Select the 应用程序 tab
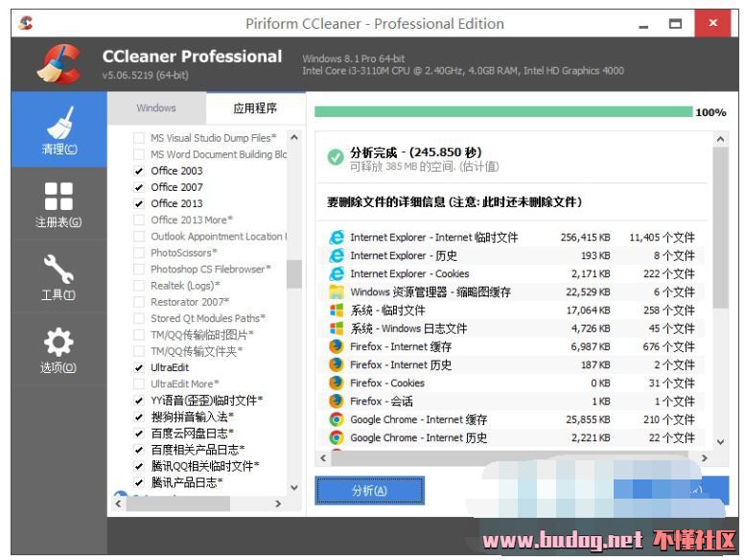The image size is (745, 560). pos(255,108)
